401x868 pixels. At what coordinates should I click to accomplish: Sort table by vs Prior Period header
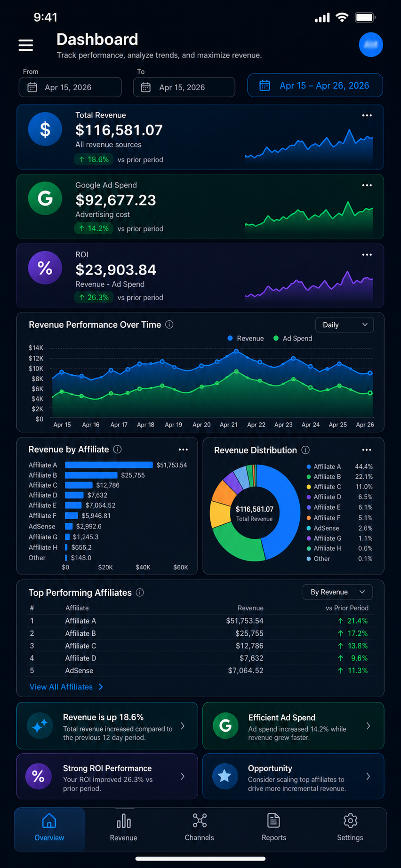[347, 608]
